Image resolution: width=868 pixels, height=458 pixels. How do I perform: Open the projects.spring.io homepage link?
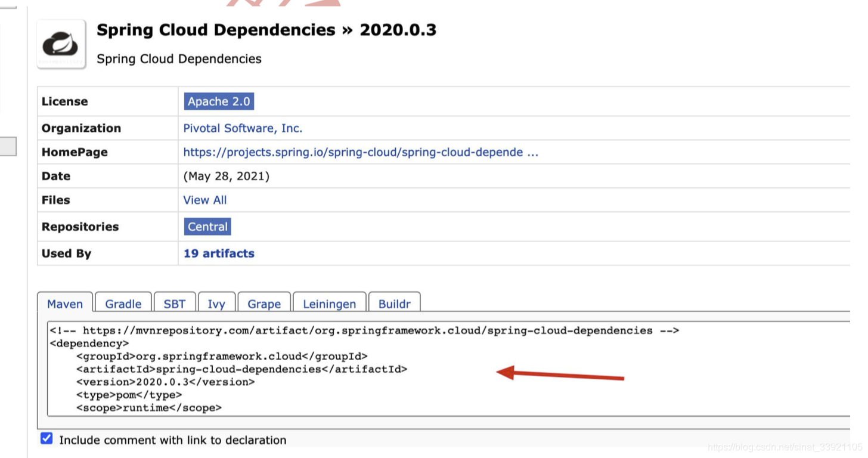361,152
